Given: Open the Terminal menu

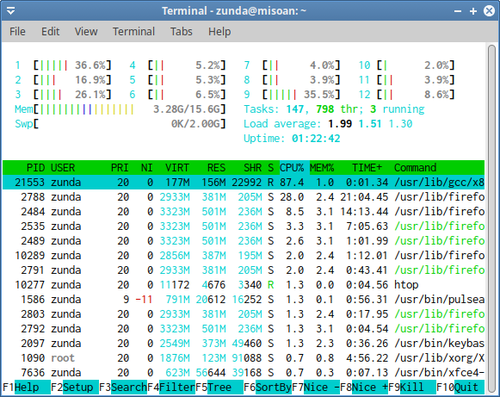Looking at the screenshot, I should [x=134, y=32].
